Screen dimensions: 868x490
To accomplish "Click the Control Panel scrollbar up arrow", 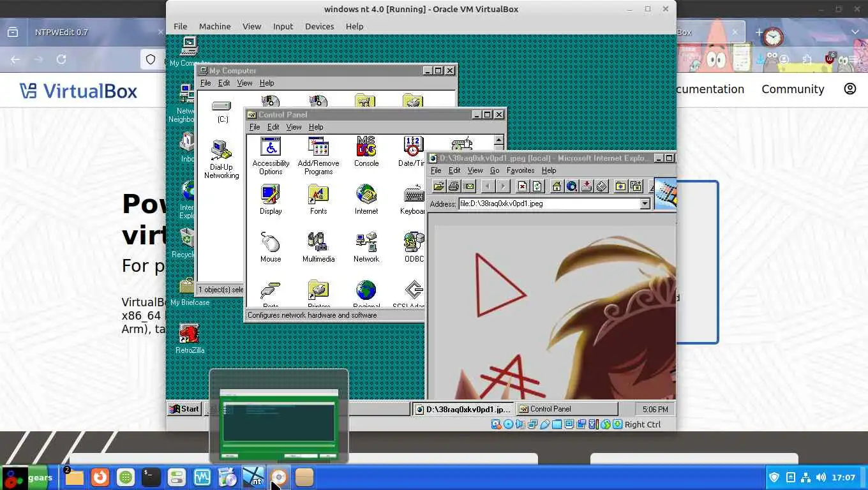I will [498, 140].
